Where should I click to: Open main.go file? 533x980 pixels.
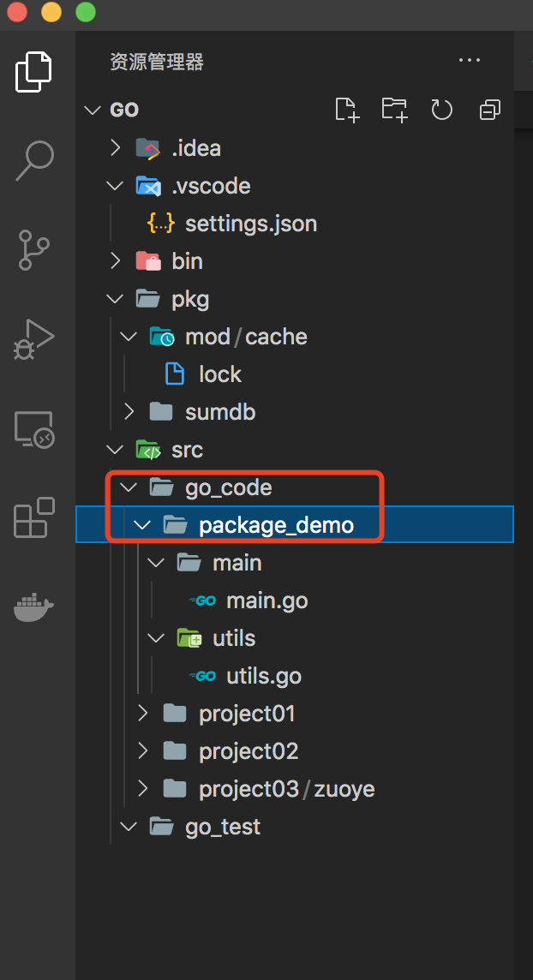266,601
